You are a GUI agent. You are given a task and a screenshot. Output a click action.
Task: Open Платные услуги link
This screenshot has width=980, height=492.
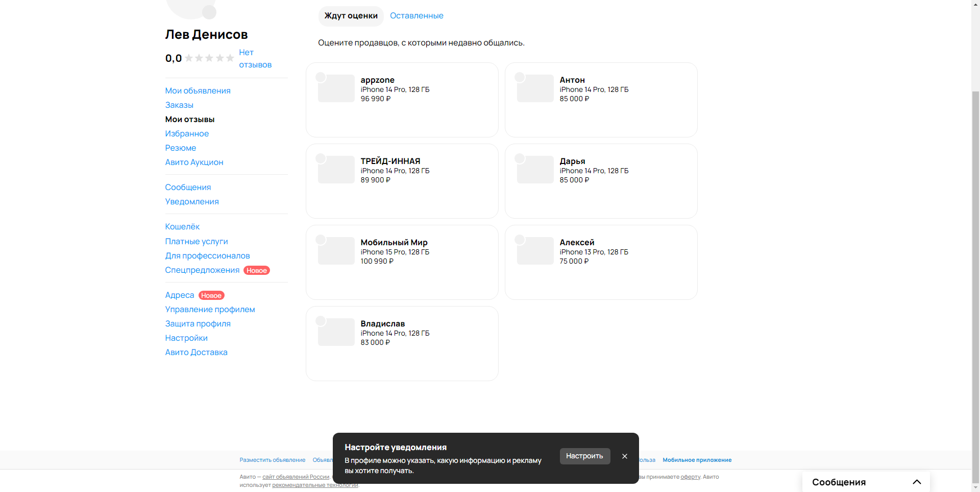197,241
